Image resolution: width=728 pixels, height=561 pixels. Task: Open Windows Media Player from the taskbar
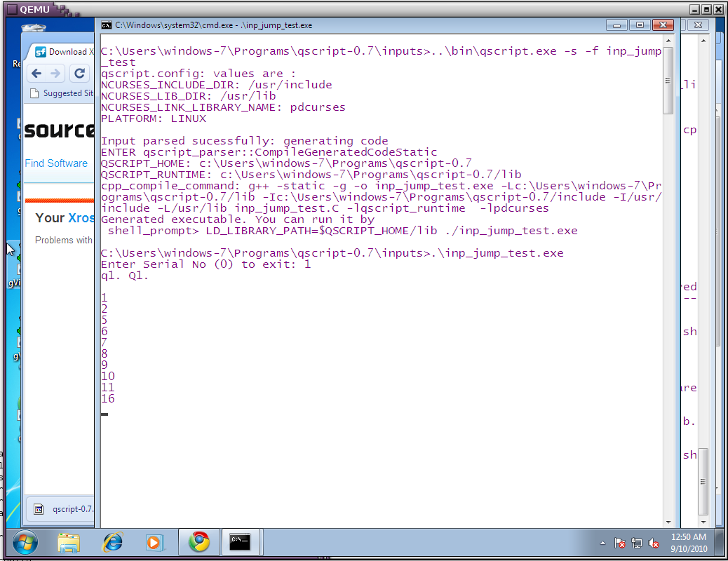pyautogui.click(x=154, y=542)
